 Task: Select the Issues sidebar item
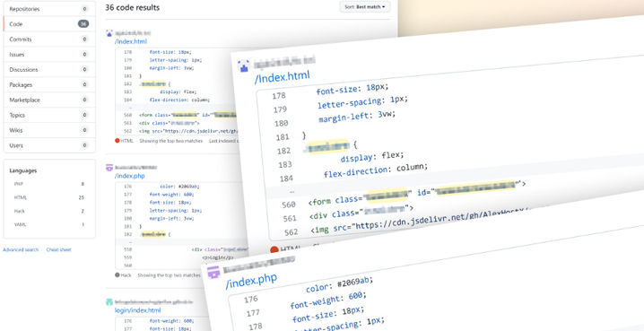(x=49, y=55)
